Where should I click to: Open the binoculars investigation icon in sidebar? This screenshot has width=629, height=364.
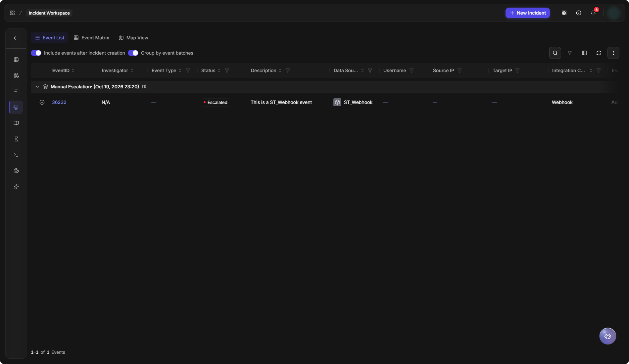tap(16, 75)
